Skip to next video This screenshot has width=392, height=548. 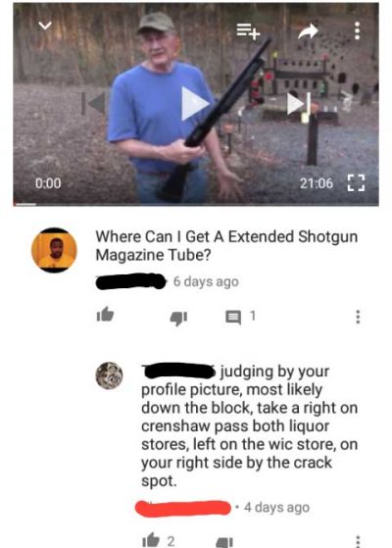coord(299,104)
